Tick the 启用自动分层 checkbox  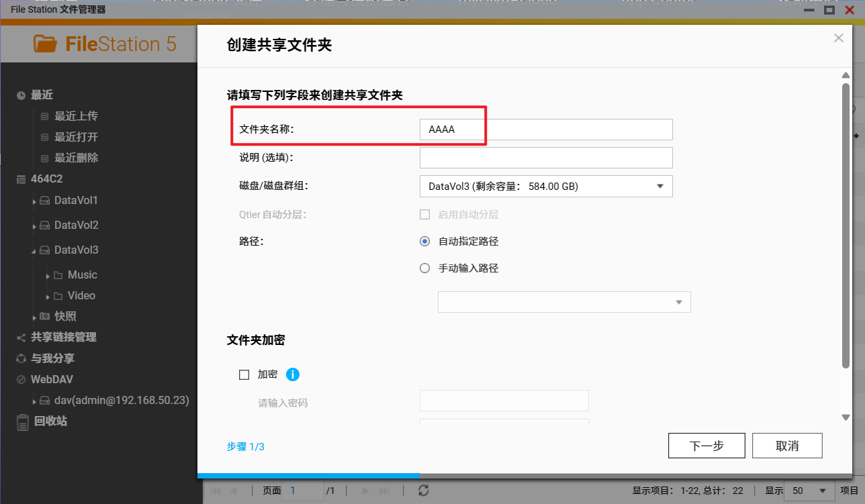click(424, 215)
